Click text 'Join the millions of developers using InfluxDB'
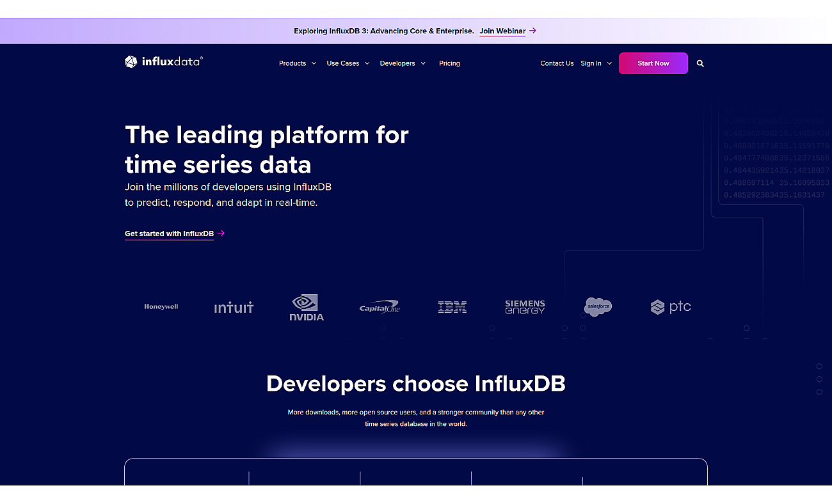This screenshot has width=832, height=504. pos(228,187)
